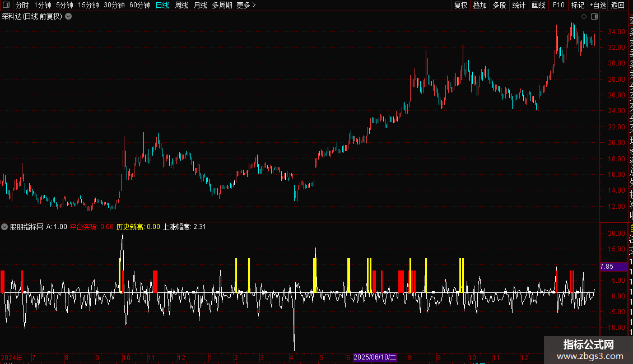Open the 多股 multi-stock view

click(x=499, y=5)
